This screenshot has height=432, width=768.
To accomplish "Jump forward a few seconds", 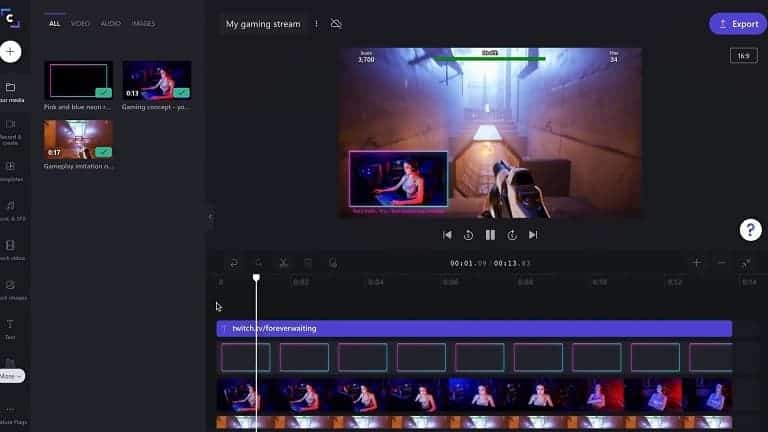I will click(512, 235).
